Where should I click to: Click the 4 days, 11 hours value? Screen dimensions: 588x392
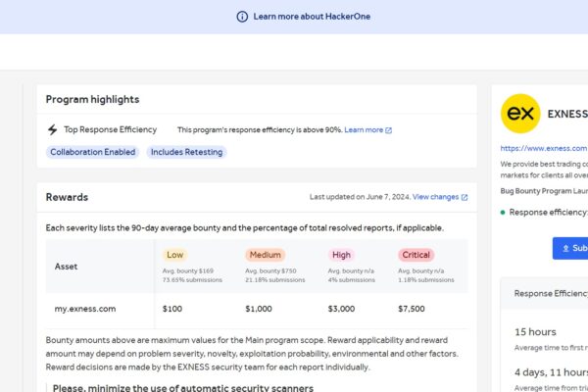pyautogui.click(x=551, y=372)
